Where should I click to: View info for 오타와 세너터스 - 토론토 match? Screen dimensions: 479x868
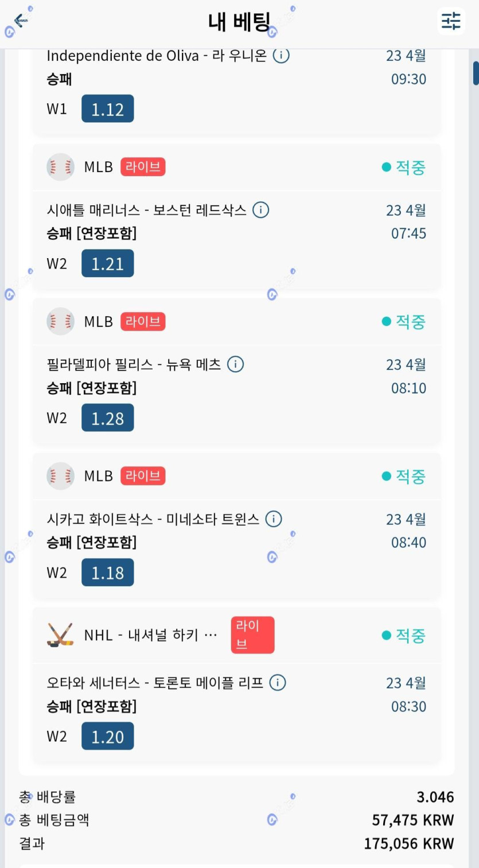pyautogui.click(x=278, y=683)
